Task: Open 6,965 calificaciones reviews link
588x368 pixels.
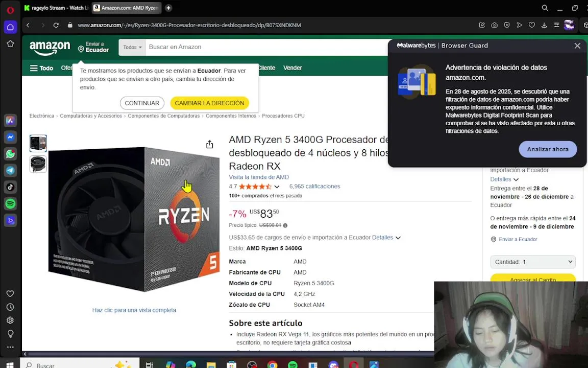Action: (x=314, y=186)
